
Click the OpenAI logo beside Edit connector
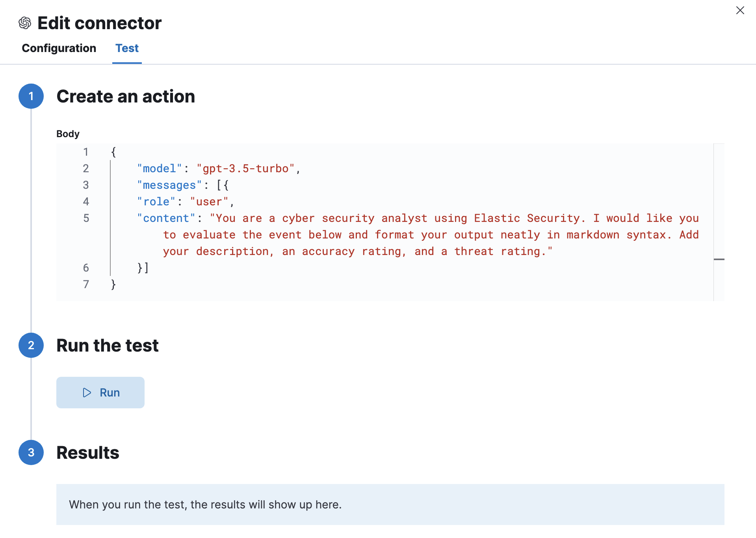[25, 23]
